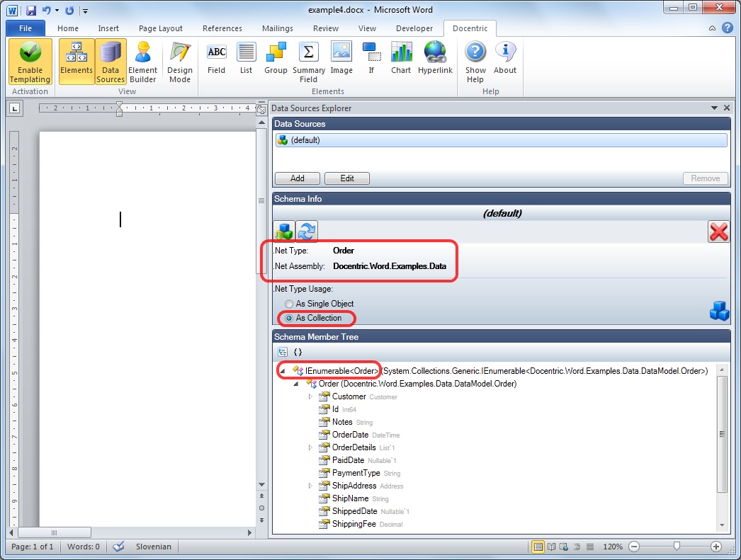Open the About dialog
Viewport: 741px width, 560px height.
504,59
